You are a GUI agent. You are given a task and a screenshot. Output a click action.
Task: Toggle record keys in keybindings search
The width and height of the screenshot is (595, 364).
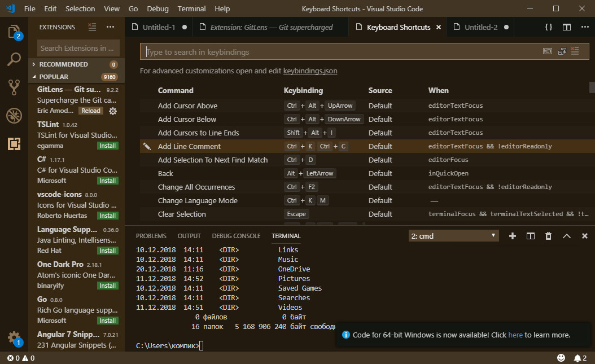[548, 51]
